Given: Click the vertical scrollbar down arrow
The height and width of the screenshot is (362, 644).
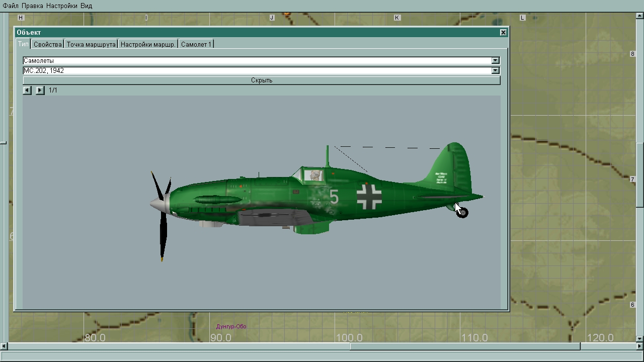Looking at the screenshot, I should point(640,338).
